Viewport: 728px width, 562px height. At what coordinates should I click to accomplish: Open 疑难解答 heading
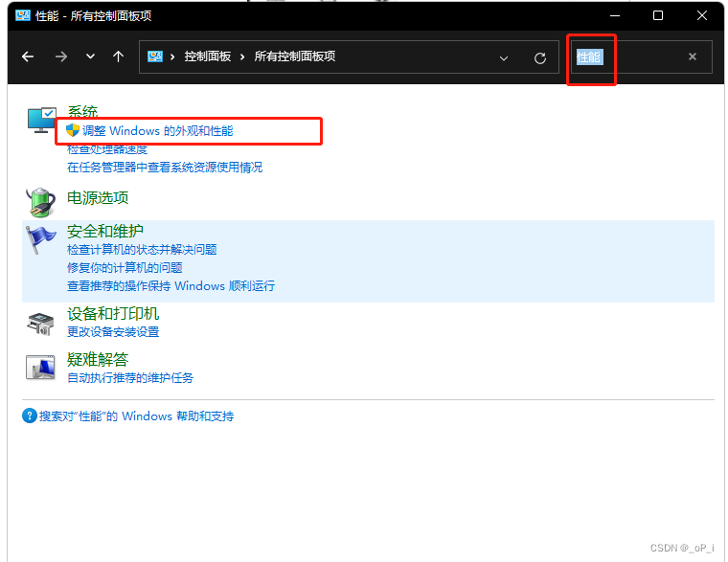pos(98,359)
